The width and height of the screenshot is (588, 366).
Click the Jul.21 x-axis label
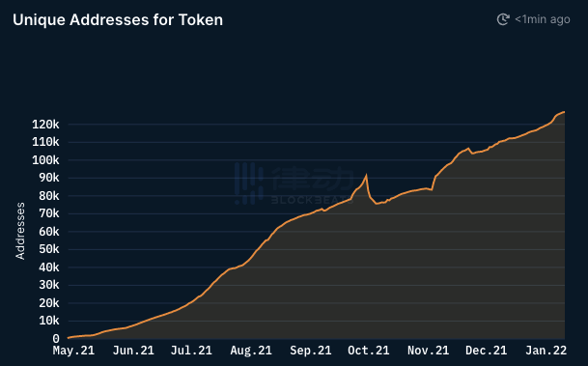(191, 351)
